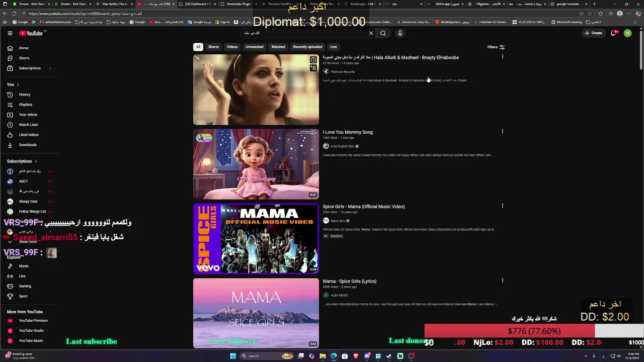The height and width of the screenshot is (362, 644).
Task: Open the YouTube hamburger guide menu
Action: [10, 33]
